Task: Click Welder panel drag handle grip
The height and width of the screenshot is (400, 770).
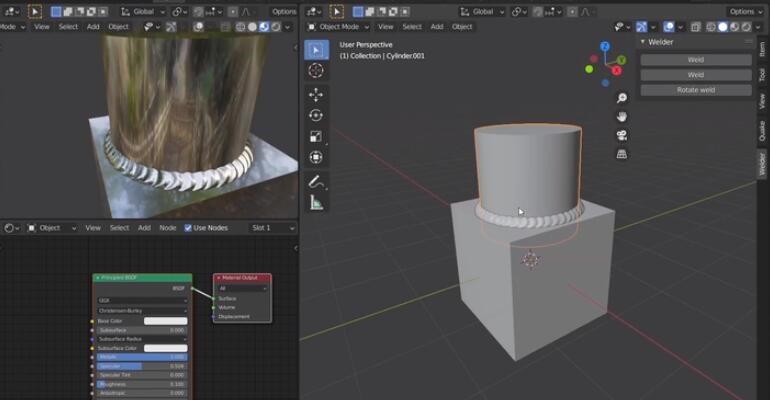Action: 748,42
